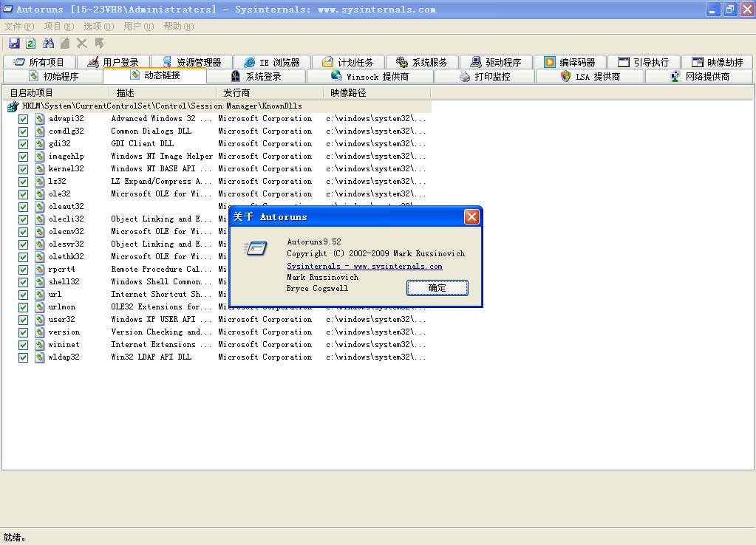The width and height of the screenshot is (756, 545).
Task: Click the Autoruns logo in About dialog
Action: pos(256,249)
